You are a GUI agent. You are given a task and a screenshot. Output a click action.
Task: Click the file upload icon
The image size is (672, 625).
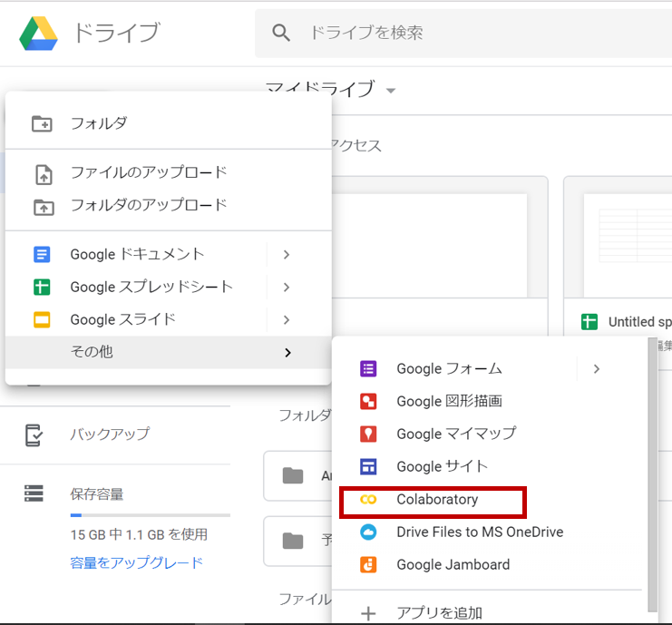44,174
